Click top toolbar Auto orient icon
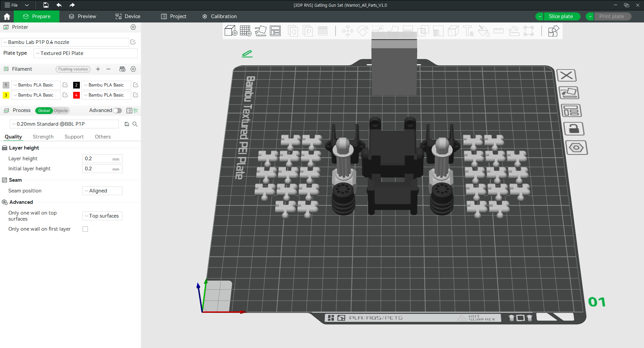Viewport: 644px width, 348px height. [x=260, y=31]
